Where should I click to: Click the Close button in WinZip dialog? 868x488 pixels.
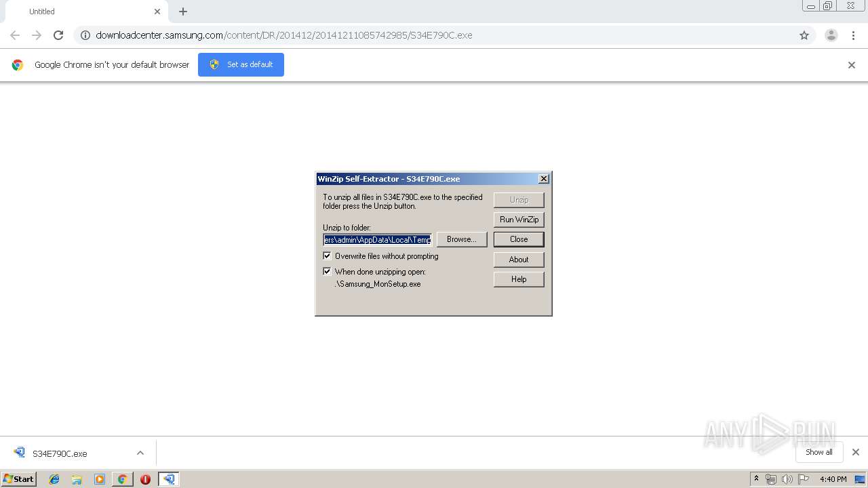tap(519, 239)
